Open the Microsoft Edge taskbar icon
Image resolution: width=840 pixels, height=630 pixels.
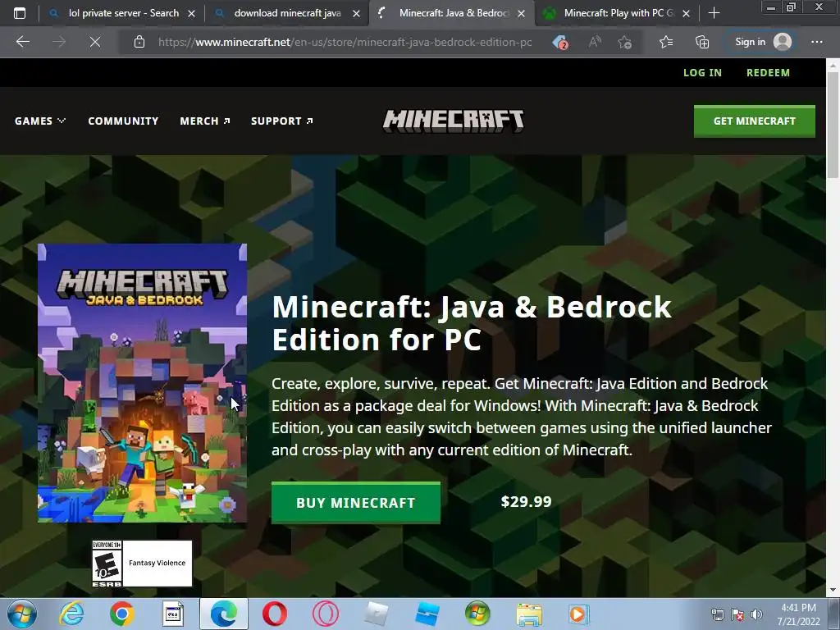[223, 614]
